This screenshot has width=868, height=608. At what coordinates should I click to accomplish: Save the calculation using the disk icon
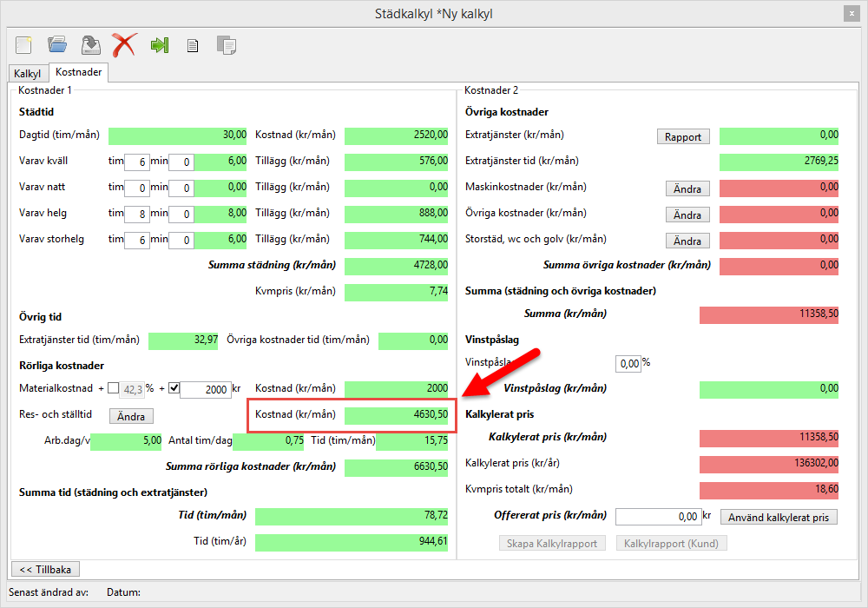[x=90, y=44]
